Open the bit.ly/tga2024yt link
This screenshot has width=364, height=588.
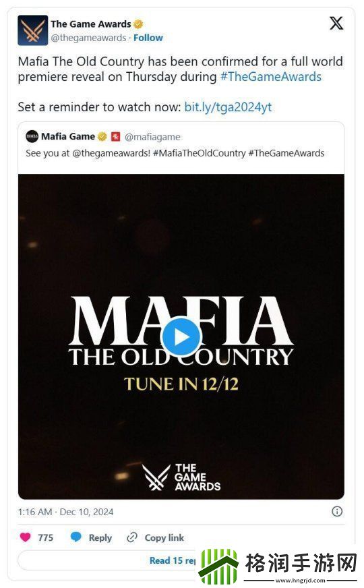[228, 107]
